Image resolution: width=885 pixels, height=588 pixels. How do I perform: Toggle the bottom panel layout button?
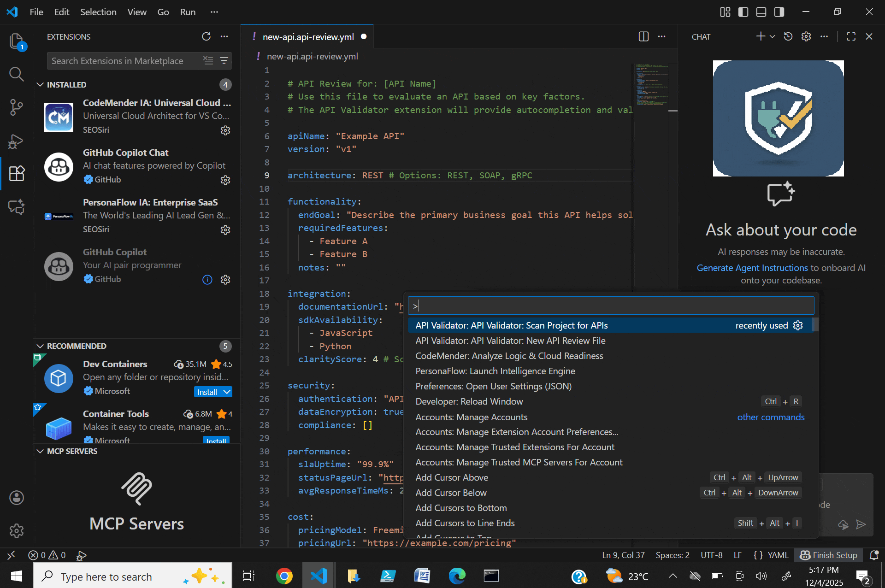pyautogui.click(x=761, y=12)
